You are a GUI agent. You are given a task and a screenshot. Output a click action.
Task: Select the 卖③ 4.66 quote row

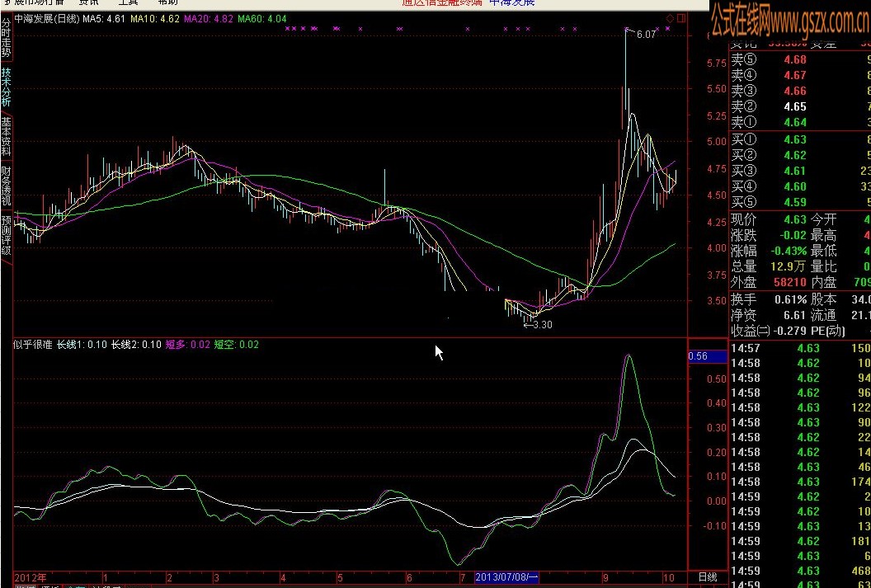[x=800, y=91]
